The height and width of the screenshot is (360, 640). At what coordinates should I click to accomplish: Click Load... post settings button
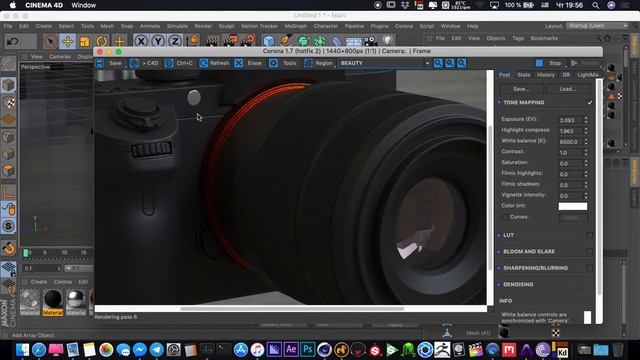click(568, 89)
